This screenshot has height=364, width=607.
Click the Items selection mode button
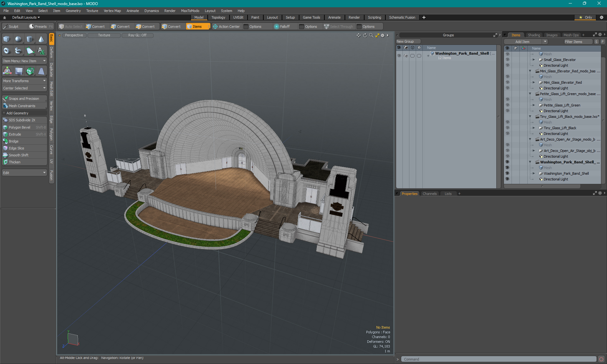tap(198, 27)
